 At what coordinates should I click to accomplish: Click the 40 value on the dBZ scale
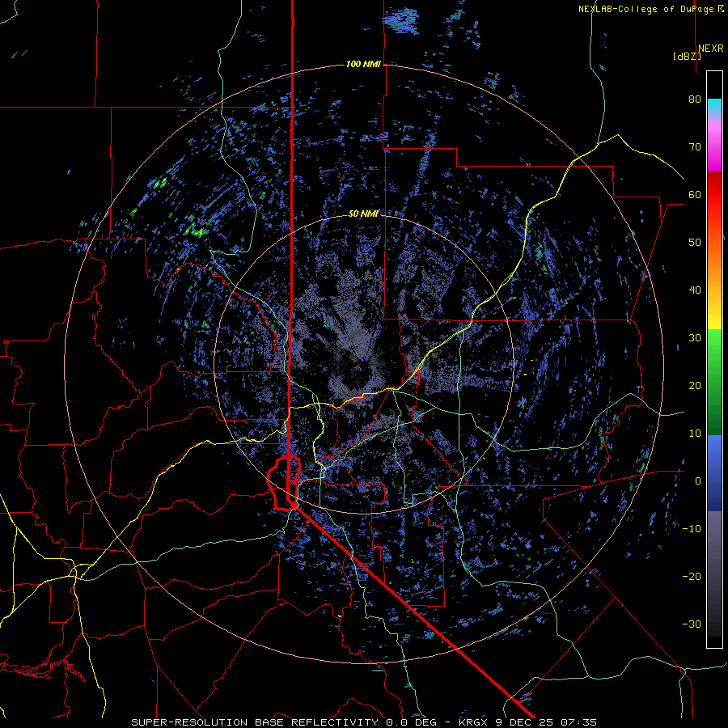[695, 290]
